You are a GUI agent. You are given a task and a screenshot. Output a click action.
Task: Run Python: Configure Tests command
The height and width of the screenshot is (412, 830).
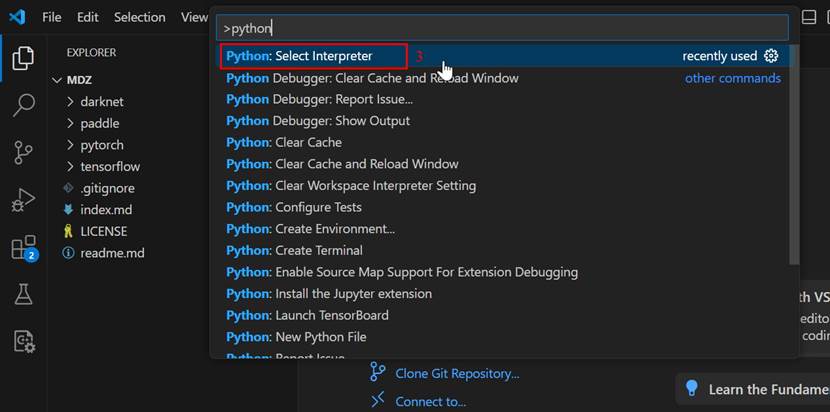point(504,207)
